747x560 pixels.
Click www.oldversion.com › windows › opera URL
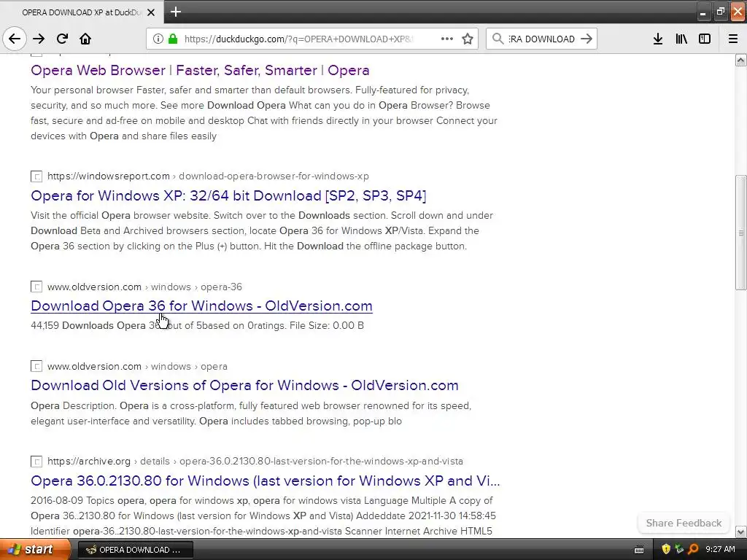point(137,366)
